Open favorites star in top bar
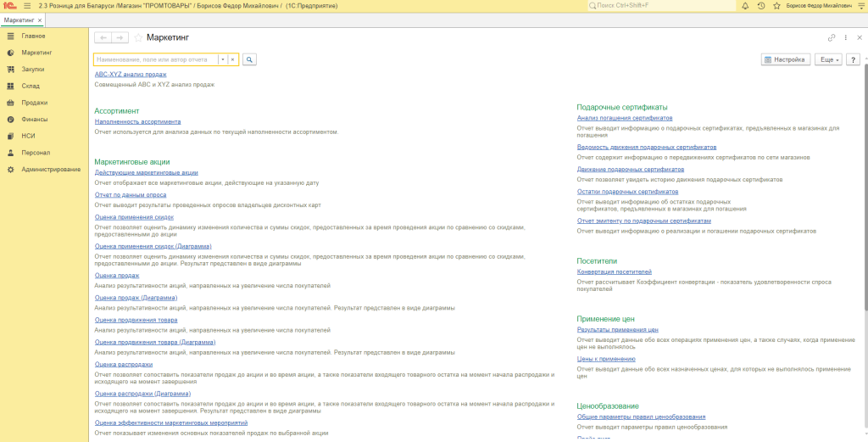The height and width of the screenshot is (442, 868). tap(777, 6)
